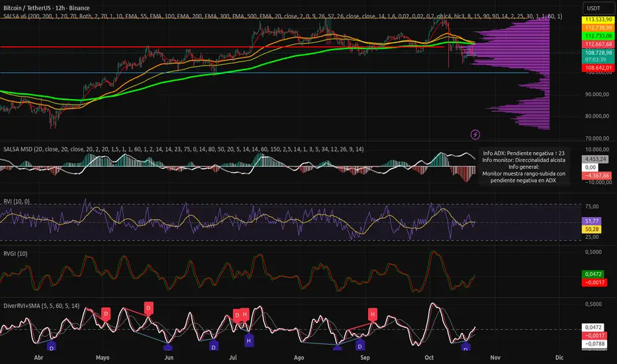
Task: Click the red 108.642,01 price label
Action: (598, 68)
